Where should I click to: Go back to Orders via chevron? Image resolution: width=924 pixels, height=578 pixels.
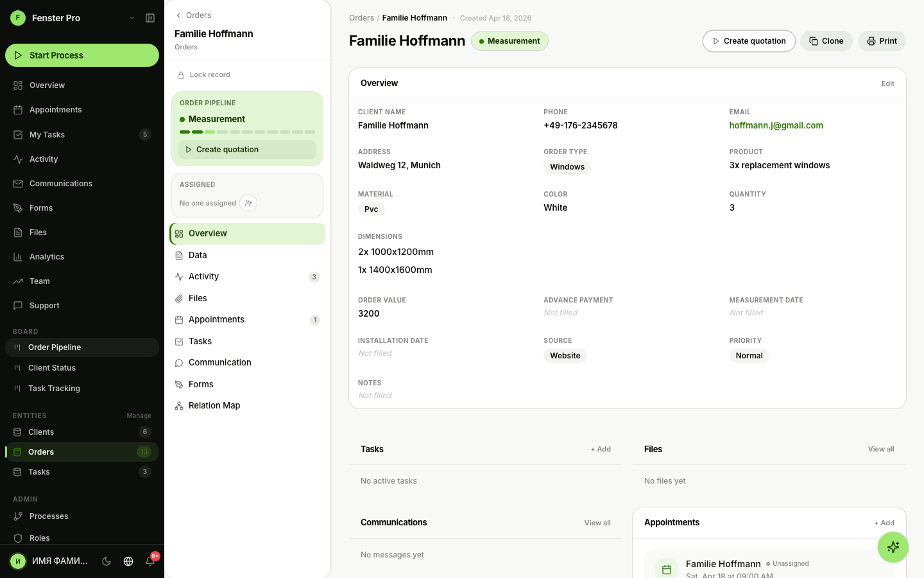(179, 15)
